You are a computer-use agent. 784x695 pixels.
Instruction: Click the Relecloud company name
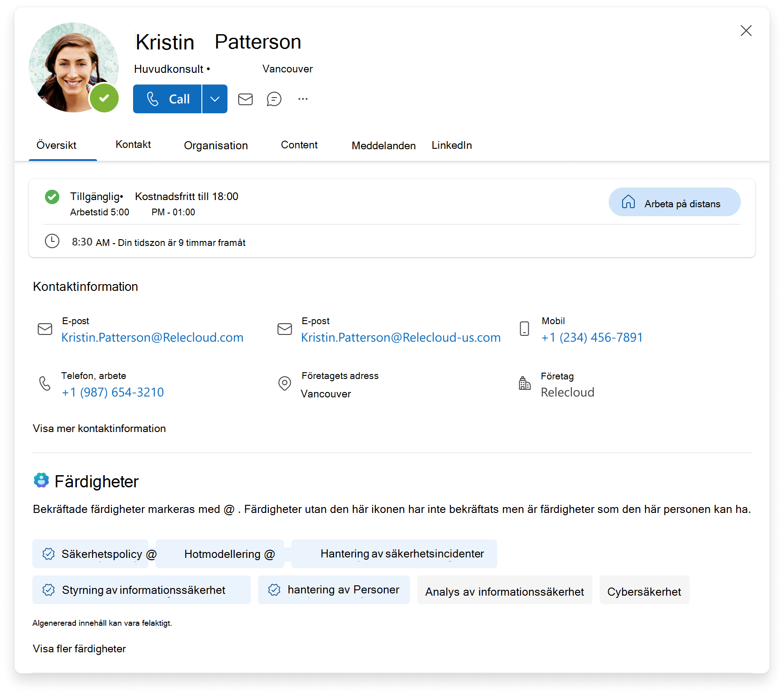click(x=567, y=392)
